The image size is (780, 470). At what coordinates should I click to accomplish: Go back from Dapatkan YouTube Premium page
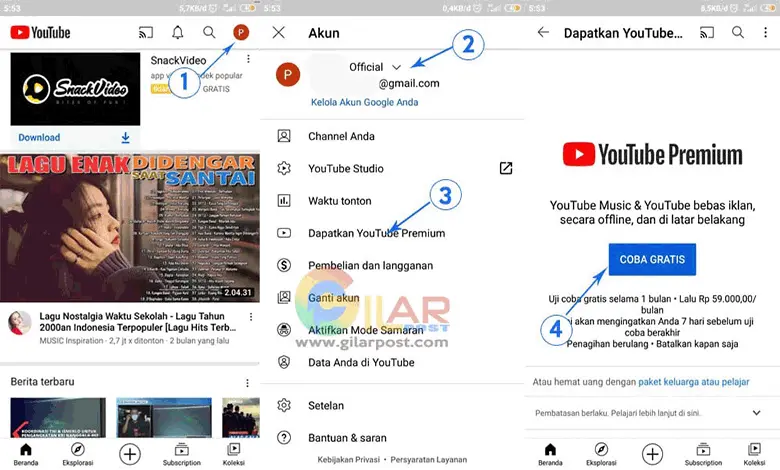coord(543,33)
